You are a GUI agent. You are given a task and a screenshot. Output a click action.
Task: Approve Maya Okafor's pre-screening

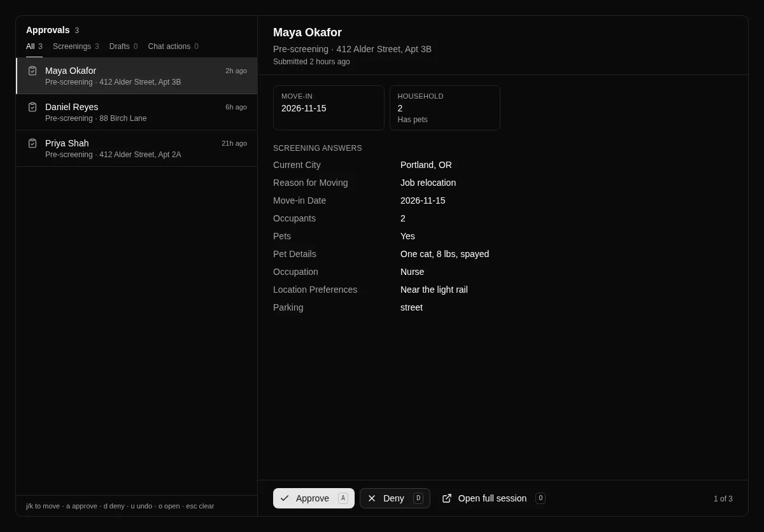314,498
